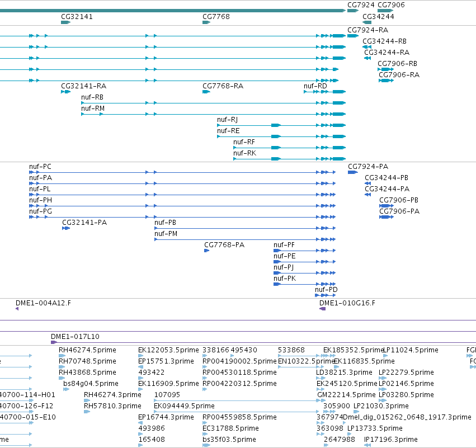Click protein label CG34244-PB
Image resolution: width=476 pixels, height=448 pixels.
pyautogui.click(x=387, y=178)
